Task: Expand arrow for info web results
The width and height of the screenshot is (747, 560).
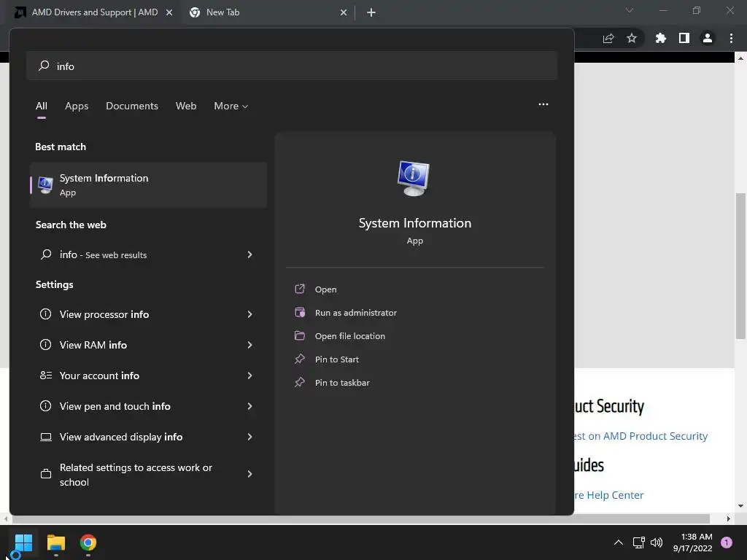Action: (249, 254)
